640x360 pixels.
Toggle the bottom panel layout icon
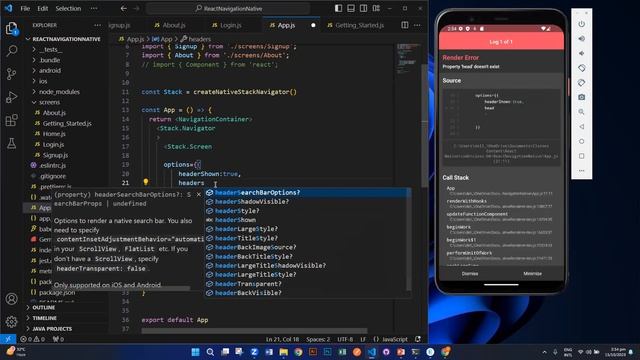pos(351,8)
